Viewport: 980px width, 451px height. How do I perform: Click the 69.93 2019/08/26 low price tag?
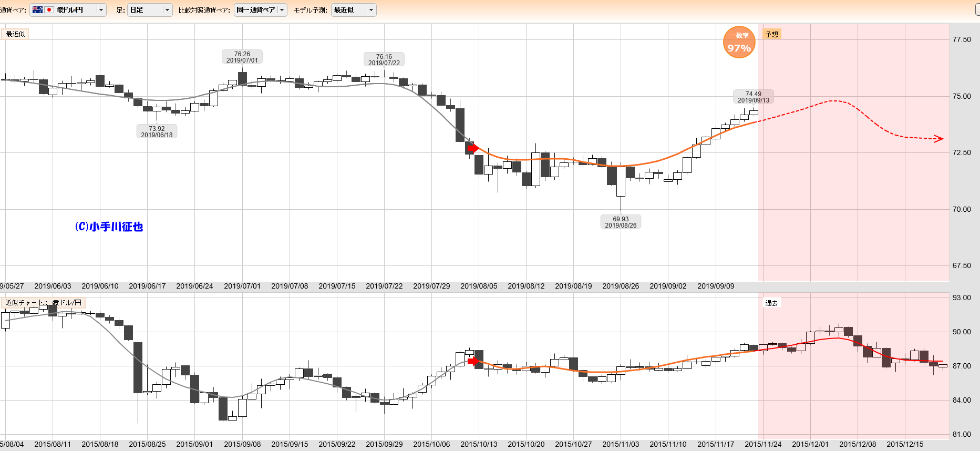tap(621, 222)
